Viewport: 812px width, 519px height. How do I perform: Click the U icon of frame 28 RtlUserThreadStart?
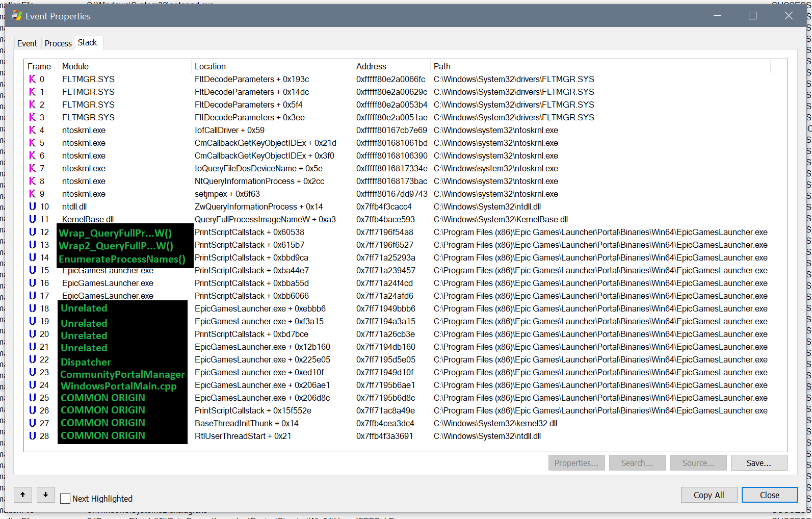[x=32, y=436]
